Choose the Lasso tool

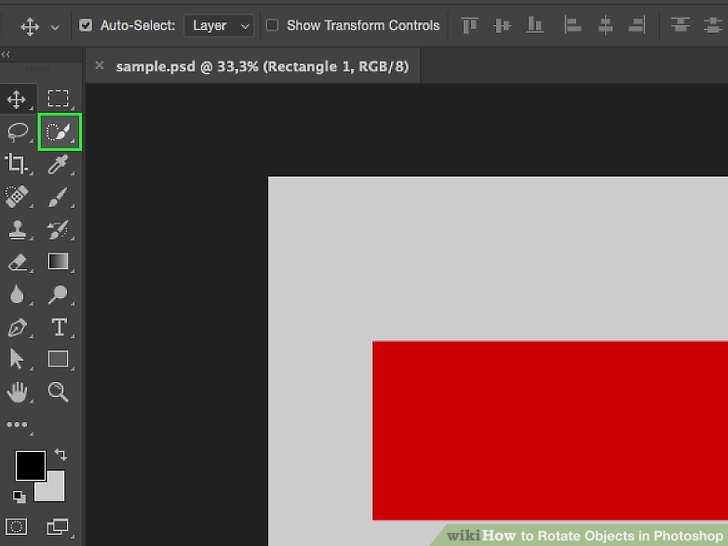pyautogui.click(x=18, y=132)
